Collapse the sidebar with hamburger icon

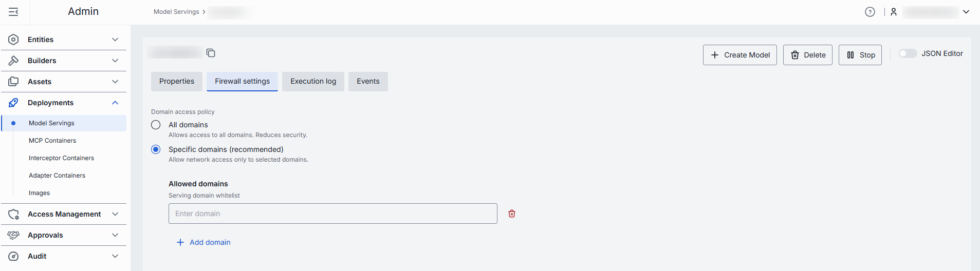click(13, 12)
